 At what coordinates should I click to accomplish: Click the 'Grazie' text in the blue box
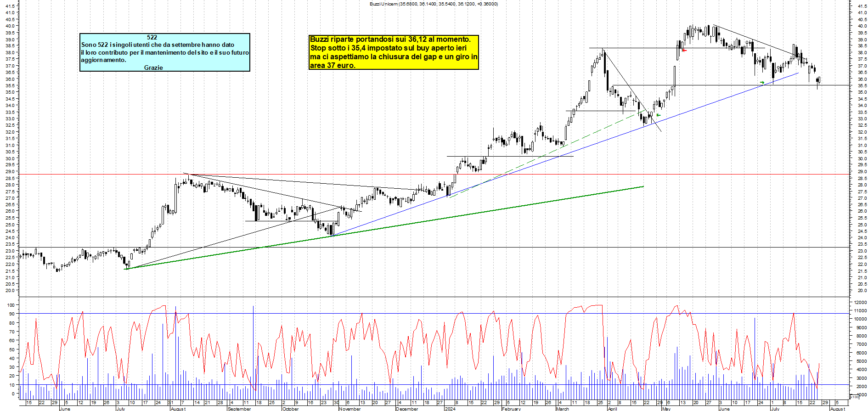click(x=153, y=68)
